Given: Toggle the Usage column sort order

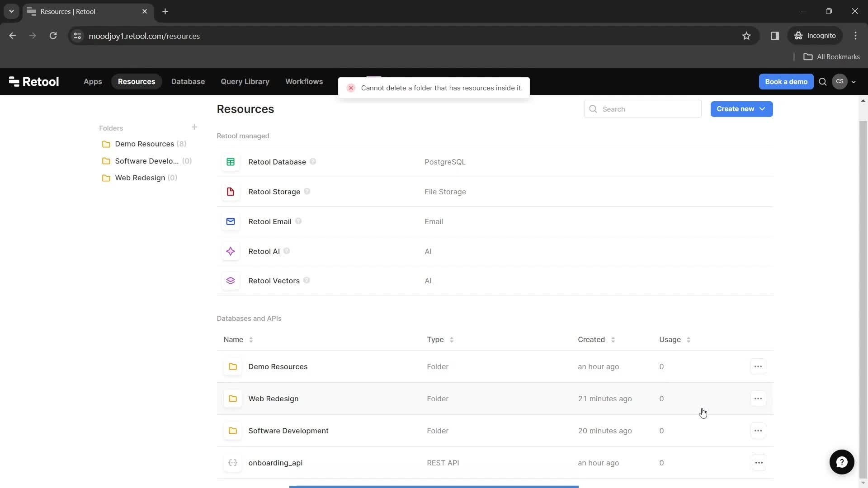Looking at the screenshot, I should point(689,339).
